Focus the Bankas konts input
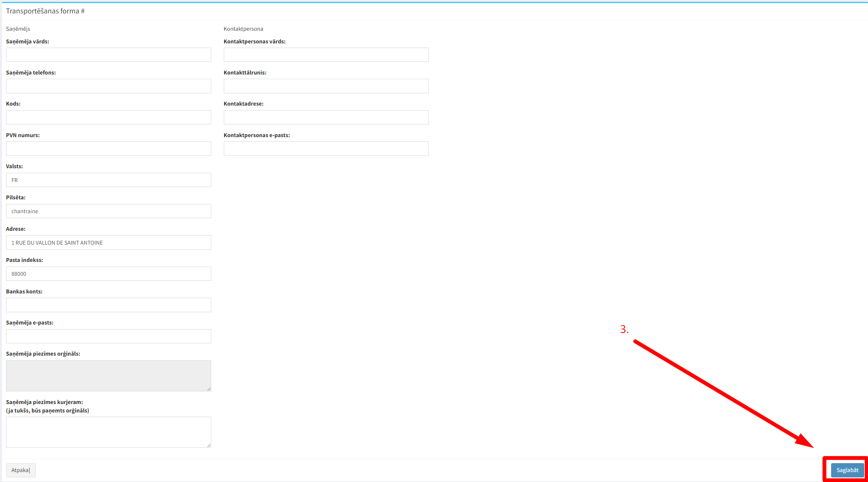The width and height of the screenshot is (868, 482). click(x=108, y=305)
